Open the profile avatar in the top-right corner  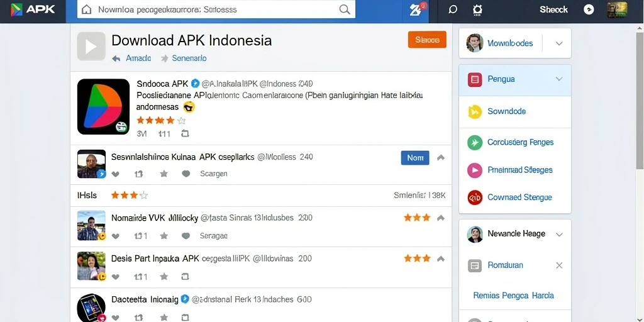pyautogui.click(x=617, y=10)
